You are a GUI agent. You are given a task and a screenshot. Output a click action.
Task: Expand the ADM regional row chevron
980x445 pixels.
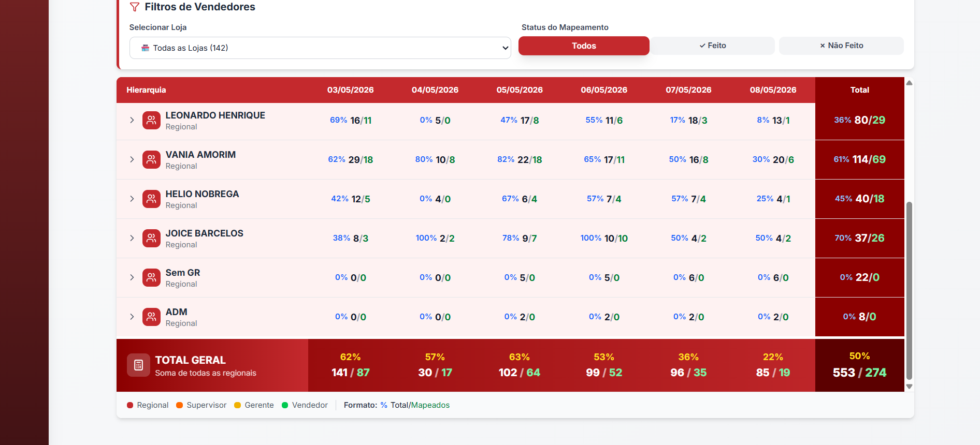pos(132,317)
